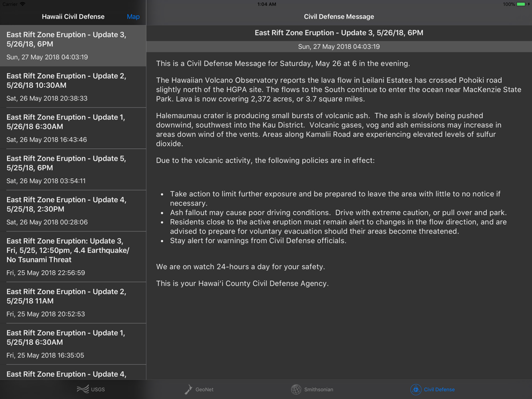Open the partially visible Update 4 message at bottom

(73, 372)
